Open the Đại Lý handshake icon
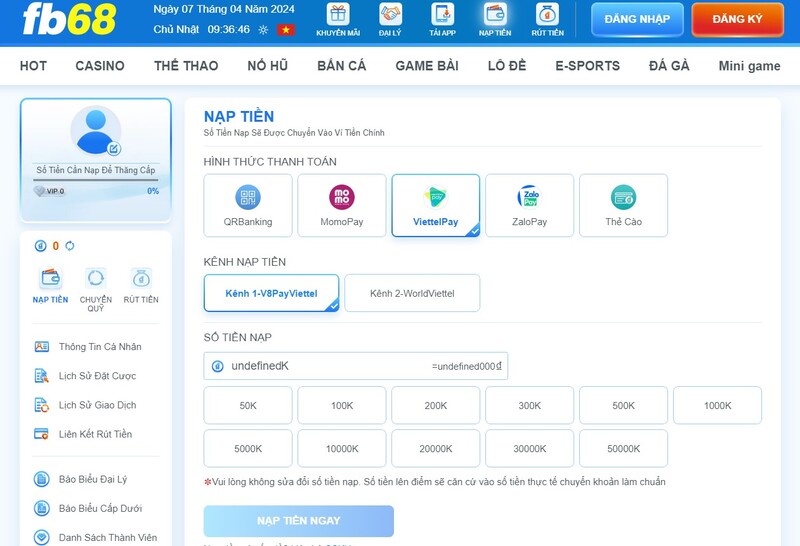This screenshot has height=546, width=800. [390, 14]
